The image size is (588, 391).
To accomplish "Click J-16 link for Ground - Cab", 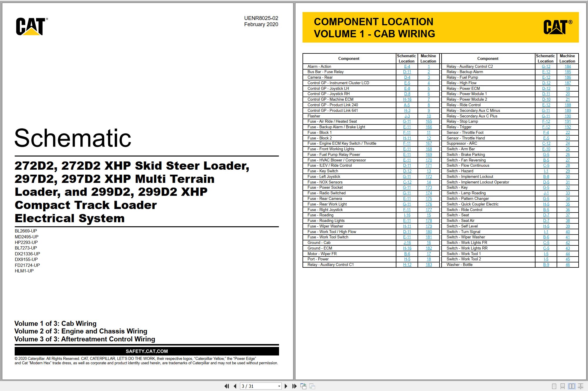I will pyautogui.click(x=407, y=243).
